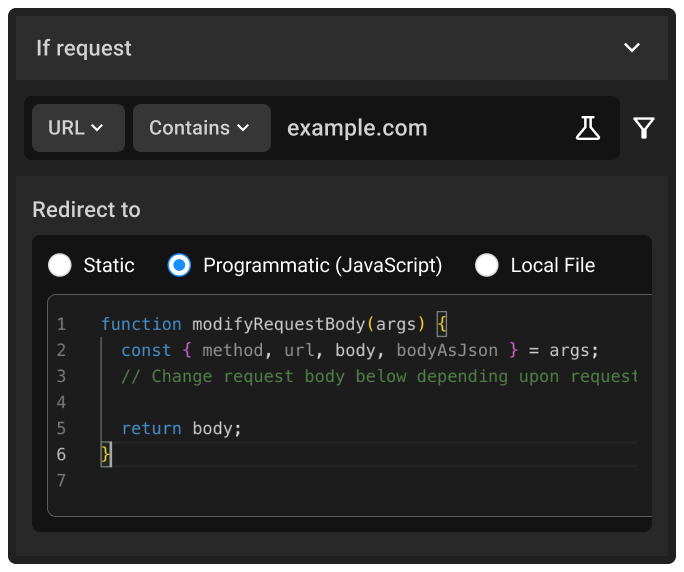The height and width of the screenshot is (572, 684).
Task: Click the test condition flask icon
Action: [x=588, y=128]
